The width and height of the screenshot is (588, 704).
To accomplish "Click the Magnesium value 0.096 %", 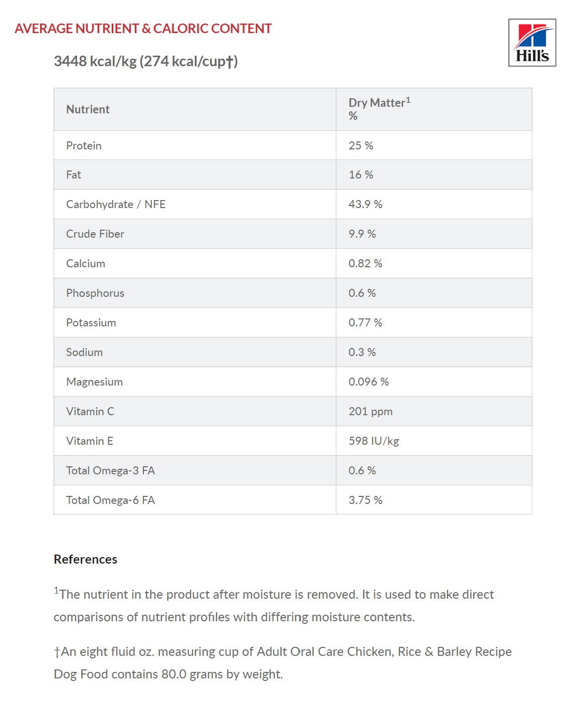I will (x=368, y=382).
